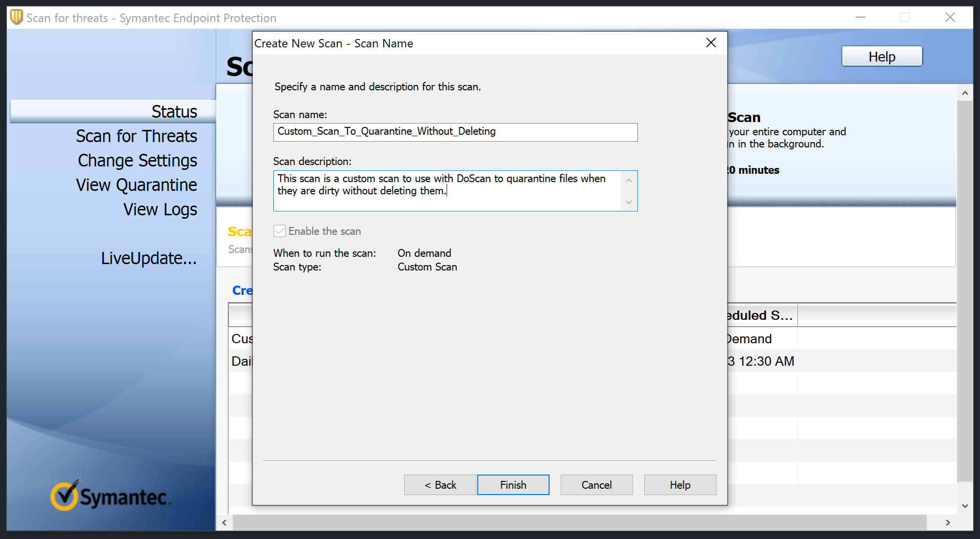Viewport: 980px width, 539px height.
Task: Click Help inside the Create New Scan dialog
Action: (x=680, y=485)
